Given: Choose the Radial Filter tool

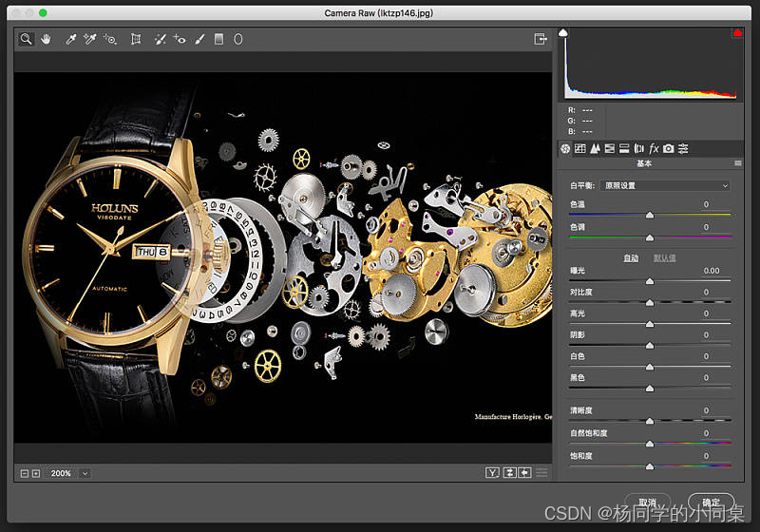Looking at the screenshot, I should point(238,39).
